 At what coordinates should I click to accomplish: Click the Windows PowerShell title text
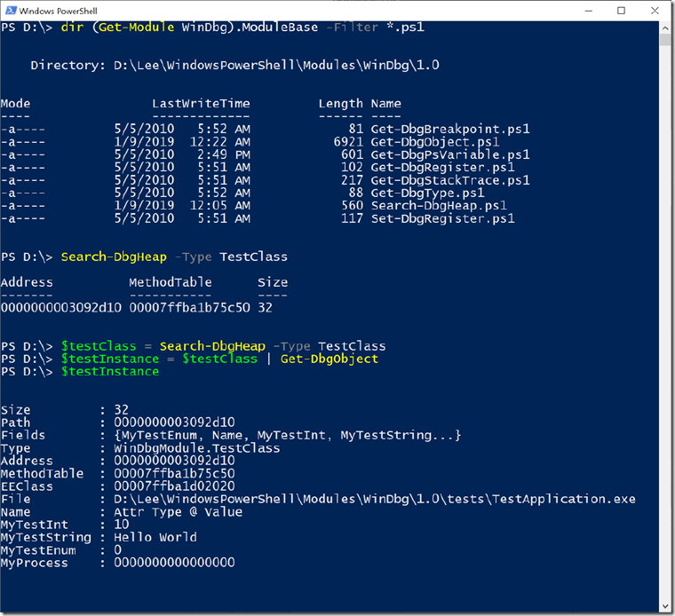pos(58,11)
